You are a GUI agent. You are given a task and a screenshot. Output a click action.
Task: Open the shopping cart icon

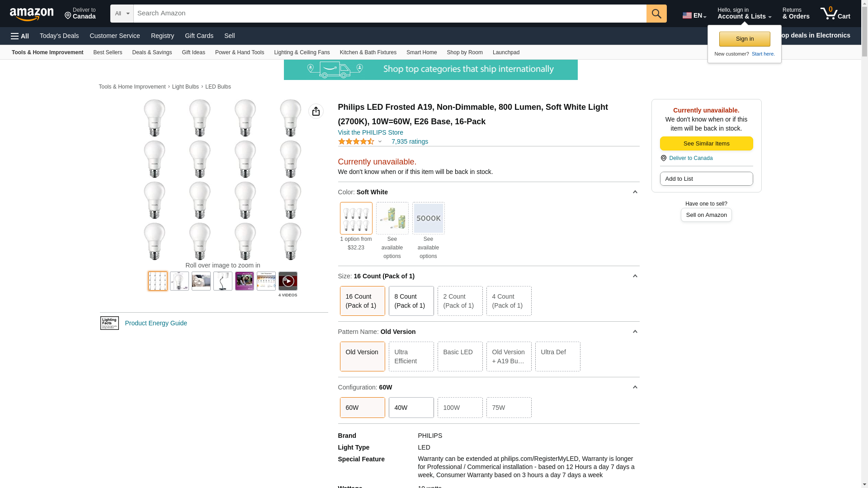835,14
